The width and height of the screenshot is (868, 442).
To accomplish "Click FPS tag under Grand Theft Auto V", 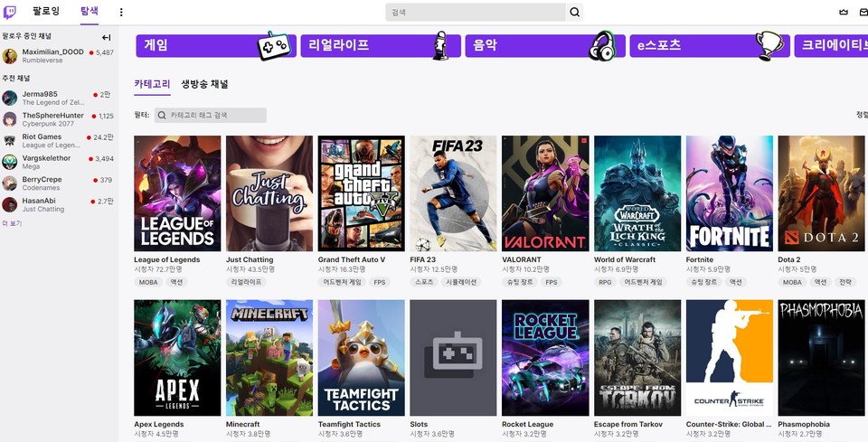I will pyautogui.click(x=379, y=282).
